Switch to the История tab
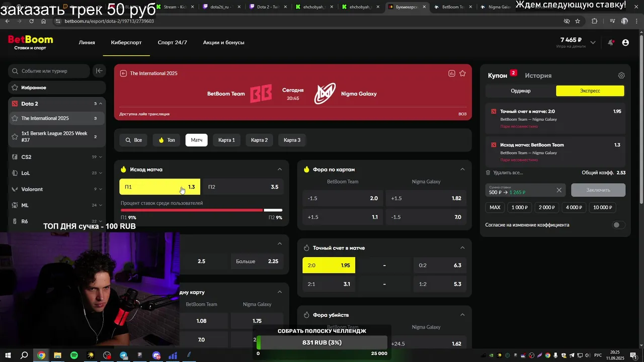 pos(538,75)
